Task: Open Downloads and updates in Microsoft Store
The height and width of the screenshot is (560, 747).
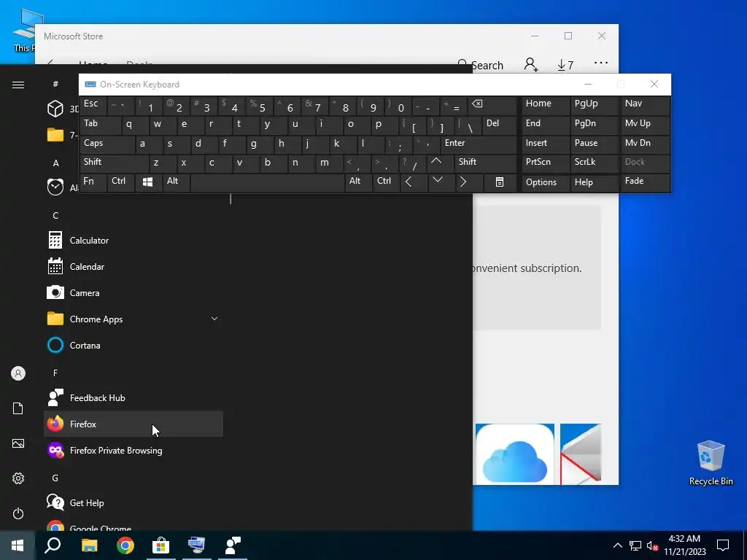Action: tap(565, 65)
